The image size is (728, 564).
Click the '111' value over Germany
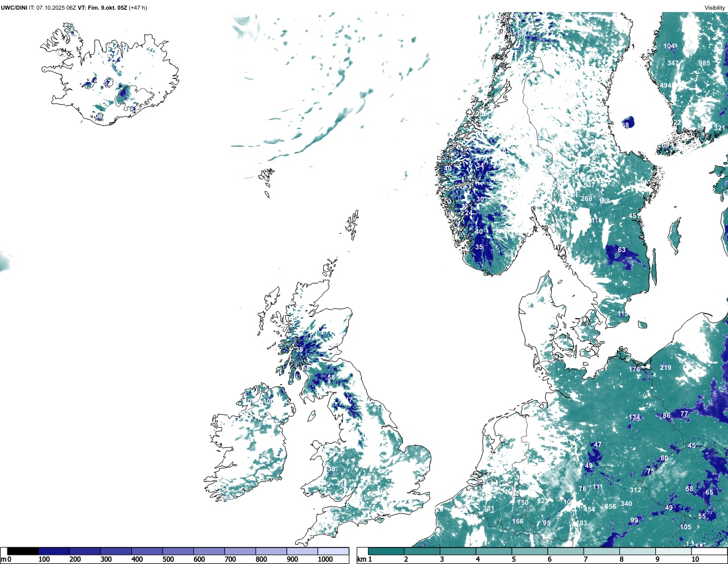click(x=598, y=487)
